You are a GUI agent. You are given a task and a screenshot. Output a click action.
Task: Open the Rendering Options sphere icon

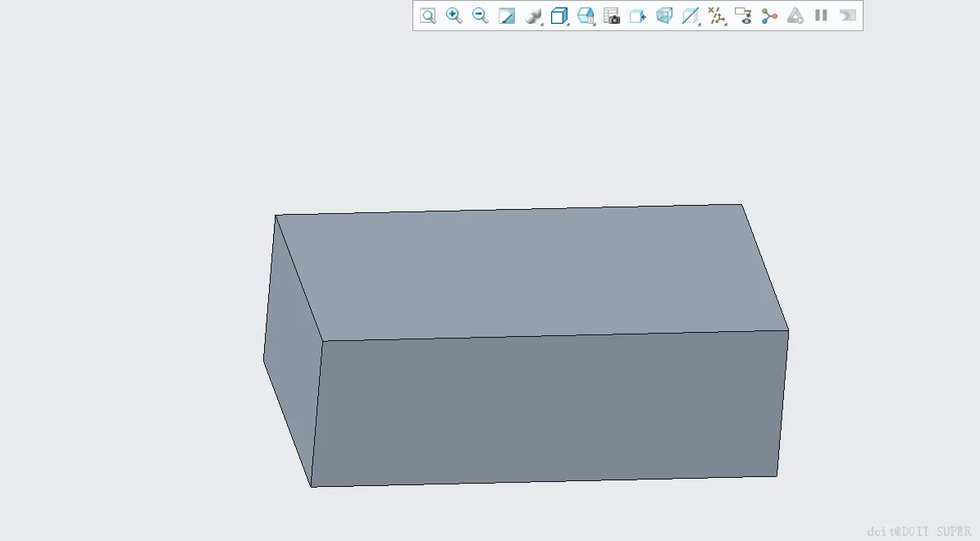[533, 16]
